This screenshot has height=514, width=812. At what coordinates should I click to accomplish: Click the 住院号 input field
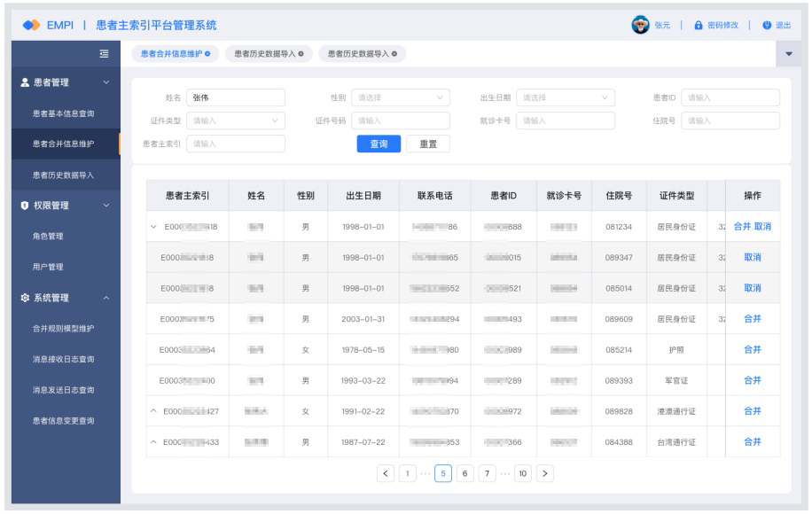730,121
